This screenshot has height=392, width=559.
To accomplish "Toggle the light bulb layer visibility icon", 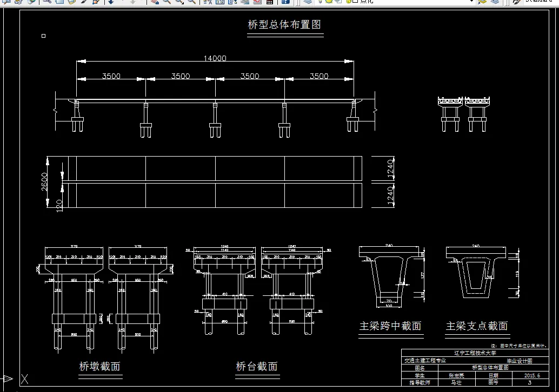I will click(320, 3).
